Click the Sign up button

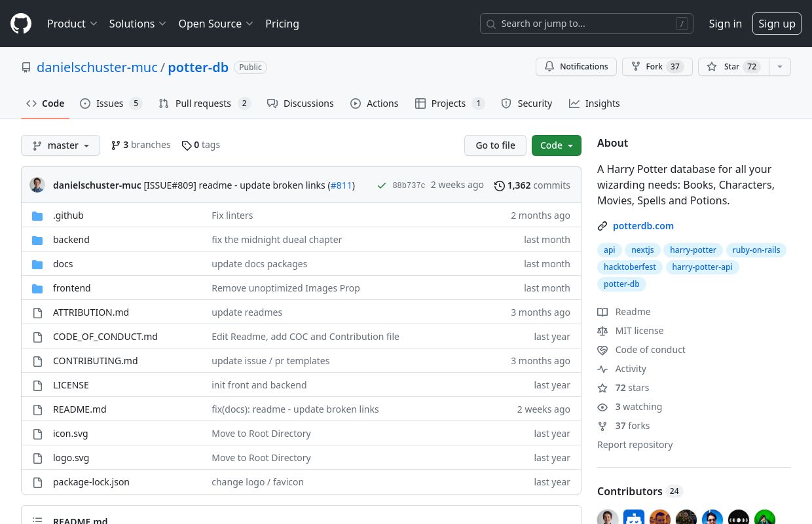tap(777, 24)
